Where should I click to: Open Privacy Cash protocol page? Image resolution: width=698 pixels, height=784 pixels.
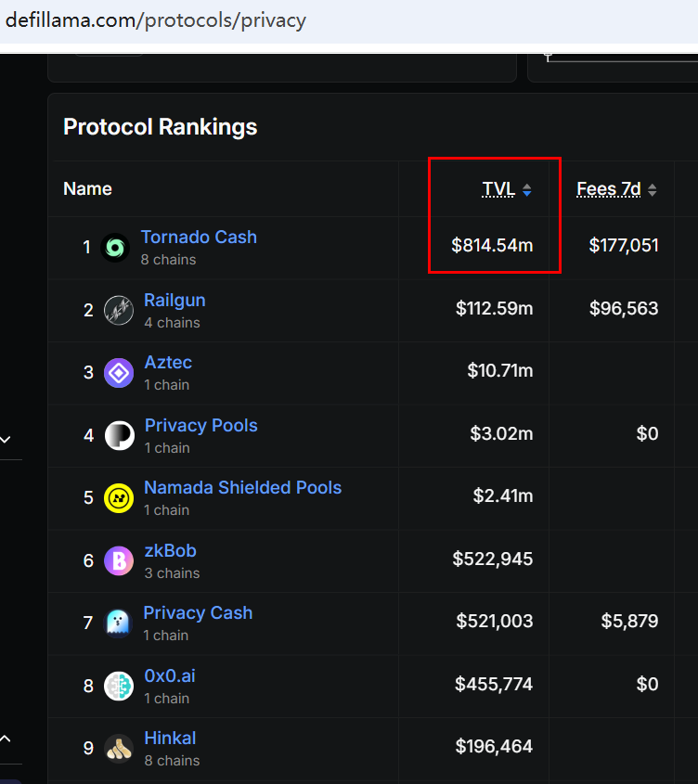pos(198,613)
